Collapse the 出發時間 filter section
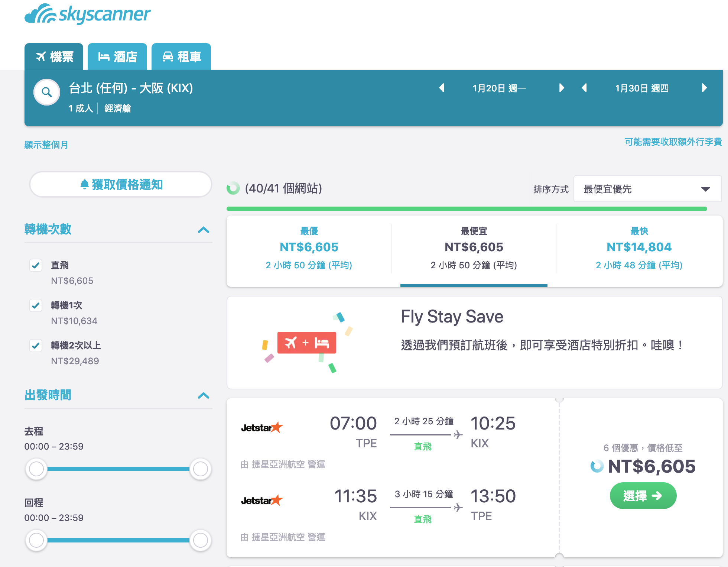The image size is (728, 567). click(x=204, y=395)
